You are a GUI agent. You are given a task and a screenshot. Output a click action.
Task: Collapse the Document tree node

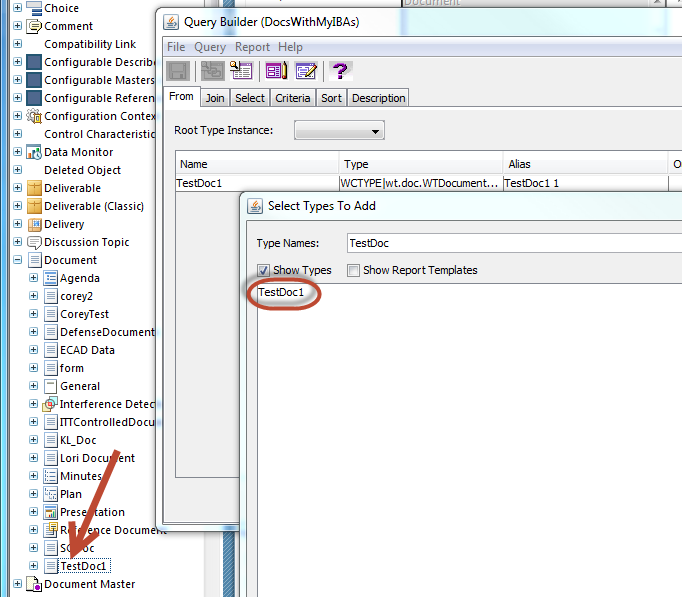[17, 260]
